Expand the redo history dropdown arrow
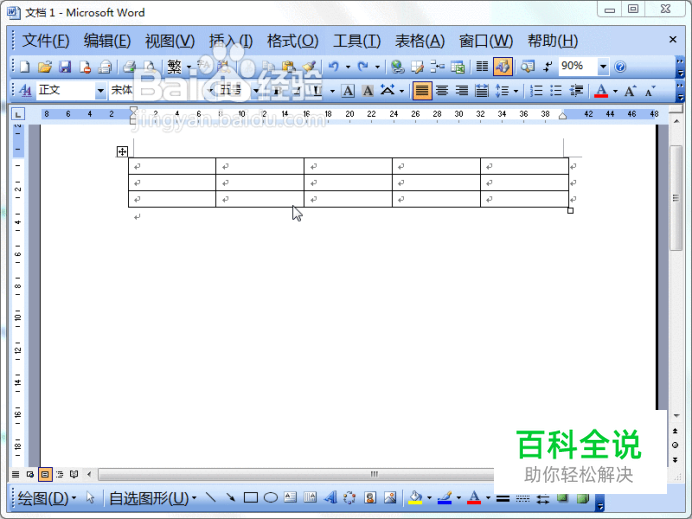The height and width of the screenshot is (519, 692). [377, 67]
